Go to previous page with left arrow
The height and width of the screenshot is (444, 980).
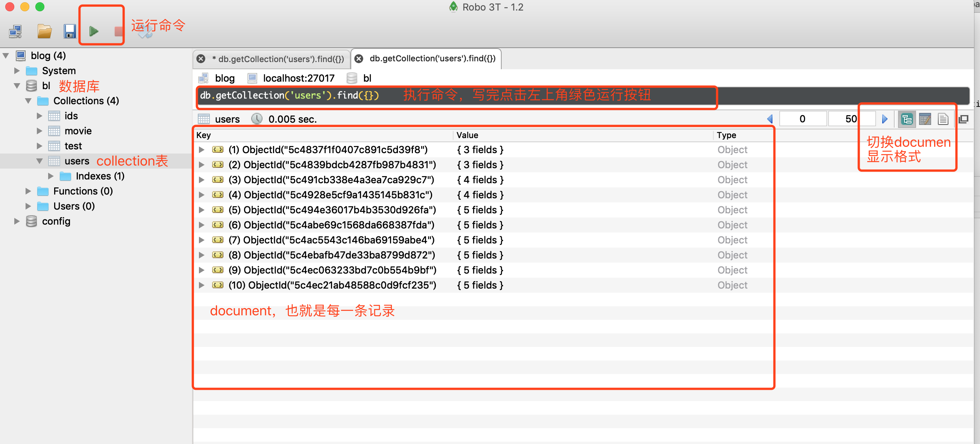[770, 119]
